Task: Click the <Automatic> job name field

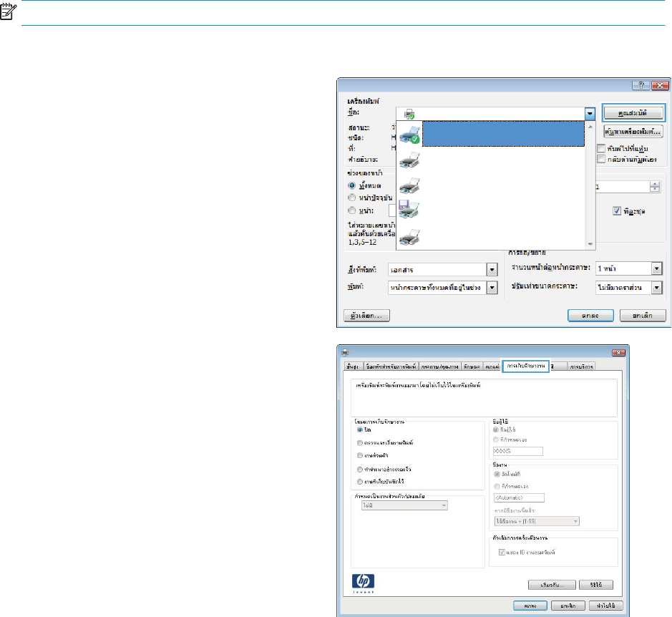Action: [519, 497]
